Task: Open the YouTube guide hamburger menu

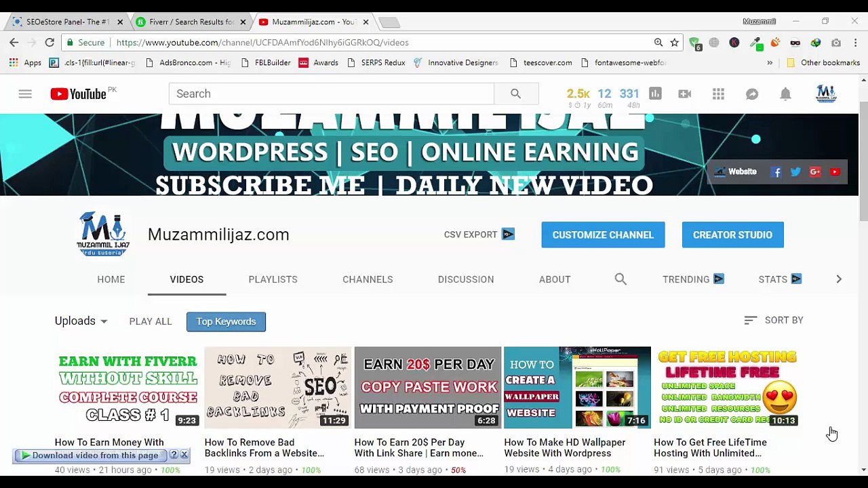Action: point(25,94)
